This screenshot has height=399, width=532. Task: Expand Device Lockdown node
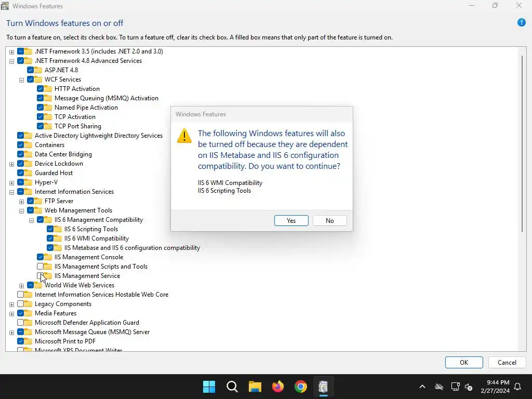click(11, 164)
